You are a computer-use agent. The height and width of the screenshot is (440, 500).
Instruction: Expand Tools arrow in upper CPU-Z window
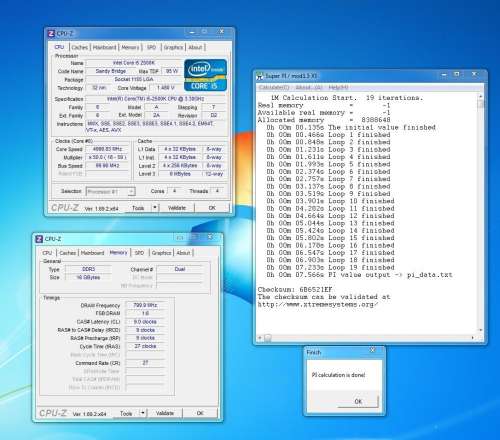[x=155, y=208]
